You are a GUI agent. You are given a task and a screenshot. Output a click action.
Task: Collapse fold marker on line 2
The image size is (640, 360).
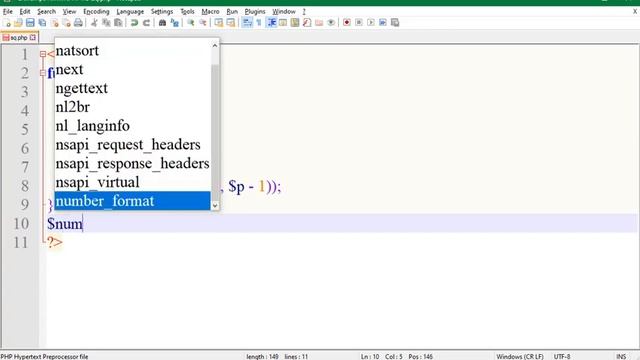coord(43,73)
